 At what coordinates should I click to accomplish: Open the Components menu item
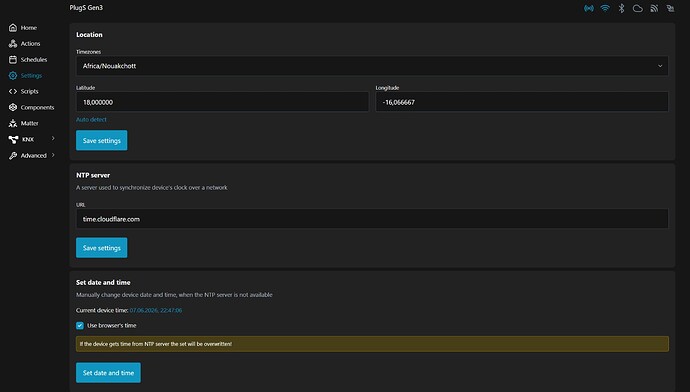click(37, 107)
